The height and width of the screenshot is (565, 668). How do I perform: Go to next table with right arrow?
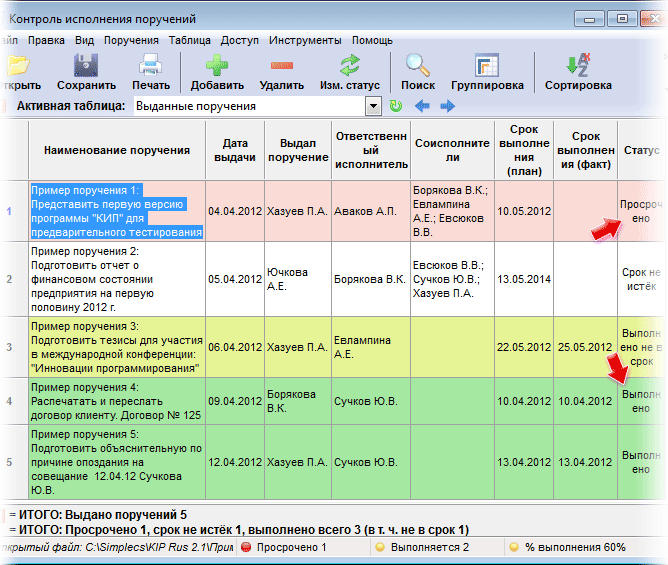point(447,106)
